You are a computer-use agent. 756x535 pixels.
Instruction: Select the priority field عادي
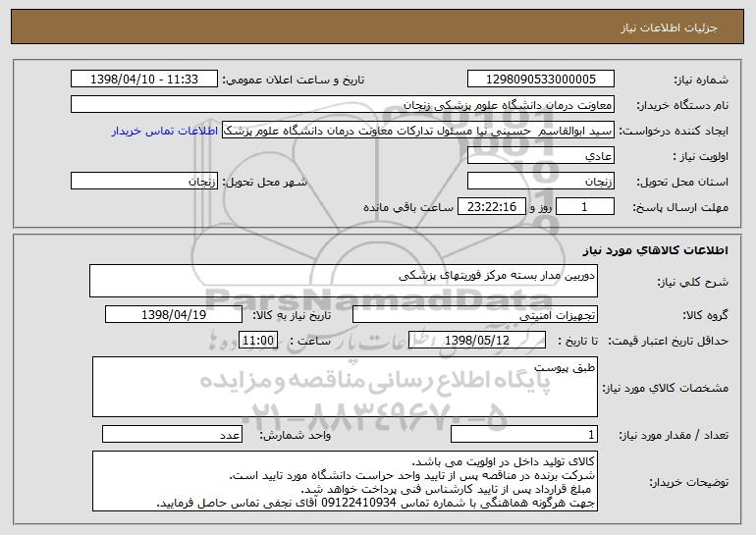point(540,156)
